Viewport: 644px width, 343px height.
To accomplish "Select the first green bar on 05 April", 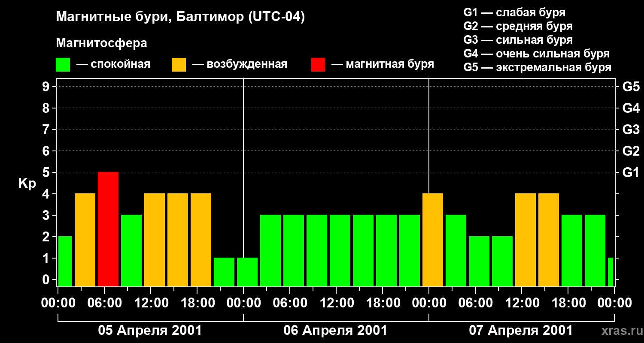I will (x=65, y=261).
